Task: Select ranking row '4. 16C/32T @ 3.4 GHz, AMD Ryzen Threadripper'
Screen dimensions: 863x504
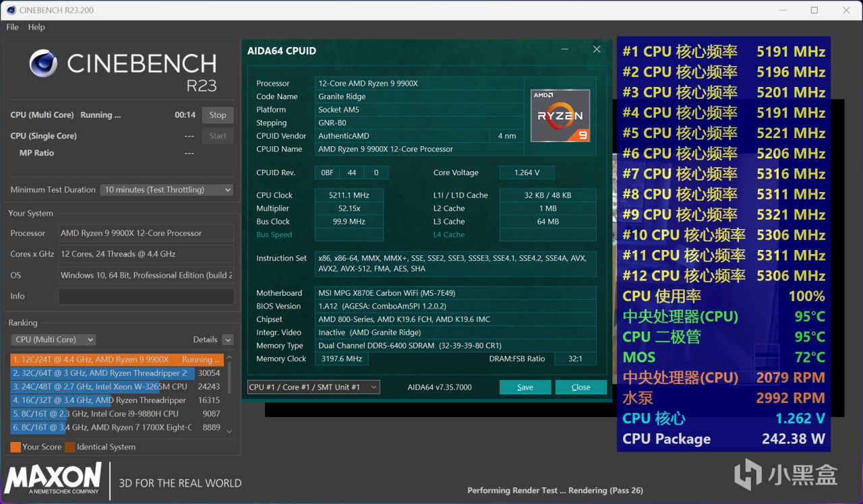Action: click(x=117, y=400)
